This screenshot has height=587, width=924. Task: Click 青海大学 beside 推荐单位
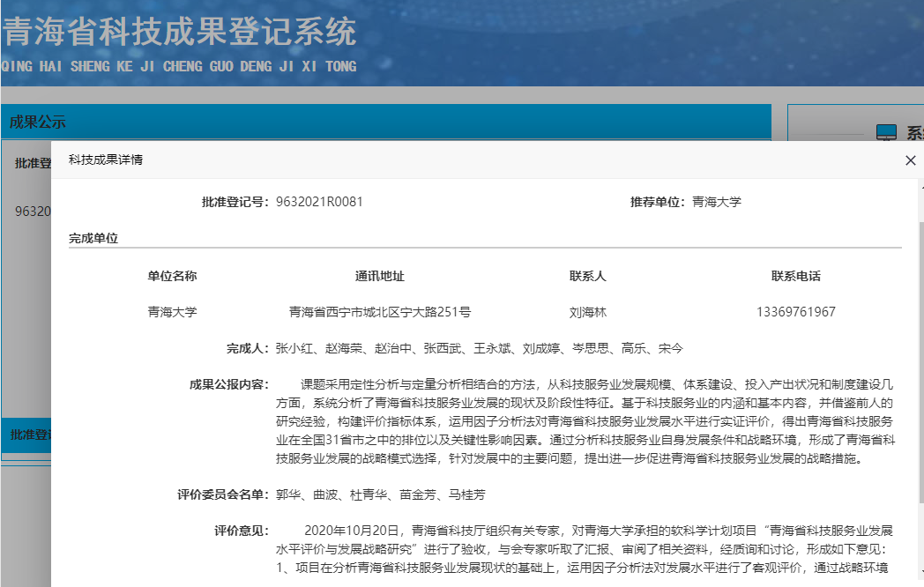pyautogui.click(x=717, y=202)
